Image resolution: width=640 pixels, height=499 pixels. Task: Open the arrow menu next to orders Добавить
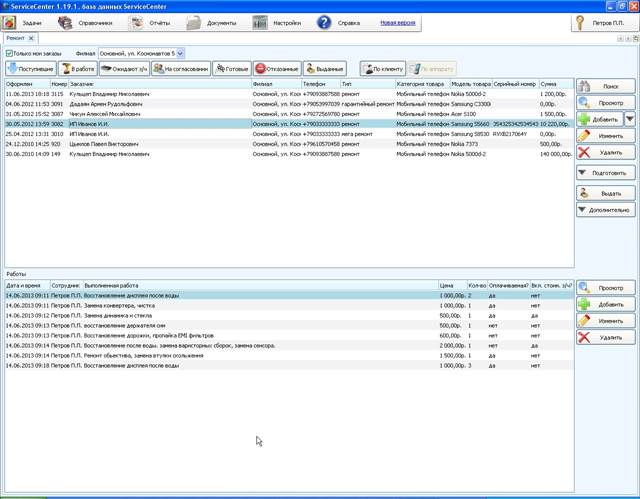coord(630,119)
